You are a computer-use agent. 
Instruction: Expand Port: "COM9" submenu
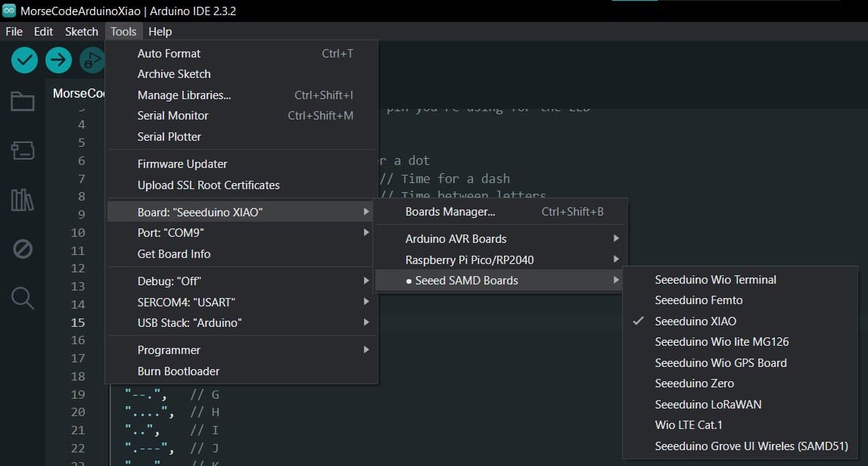(242, 233)
